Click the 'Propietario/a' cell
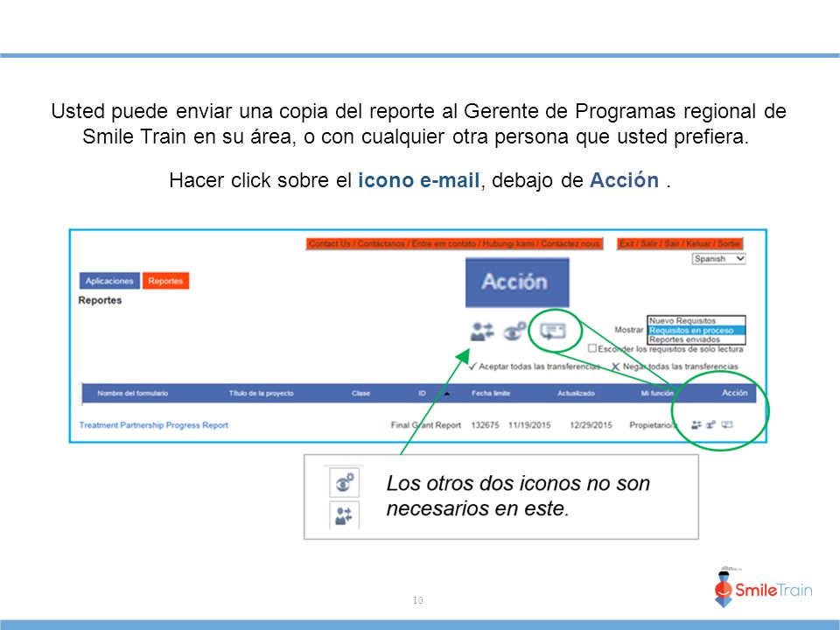 (653, 425)
